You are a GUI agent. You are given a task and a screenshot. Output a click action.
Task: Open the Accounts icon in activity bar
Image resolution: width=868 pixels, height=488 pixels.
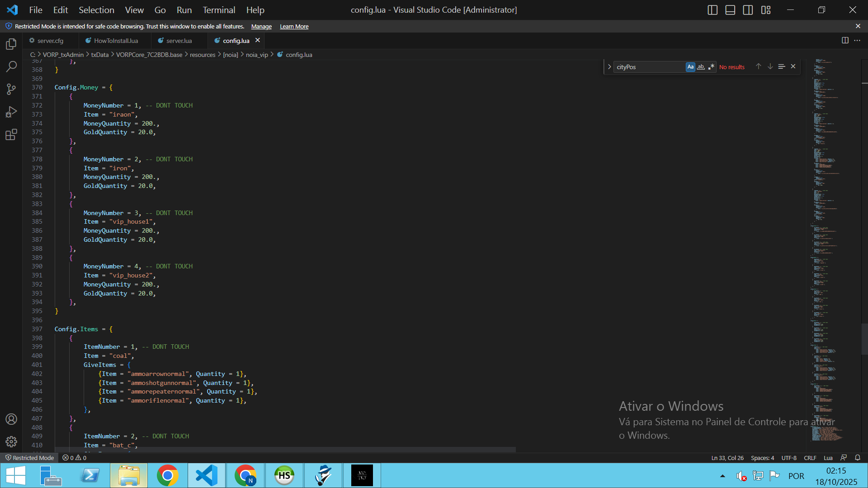[x=11, y=419]
